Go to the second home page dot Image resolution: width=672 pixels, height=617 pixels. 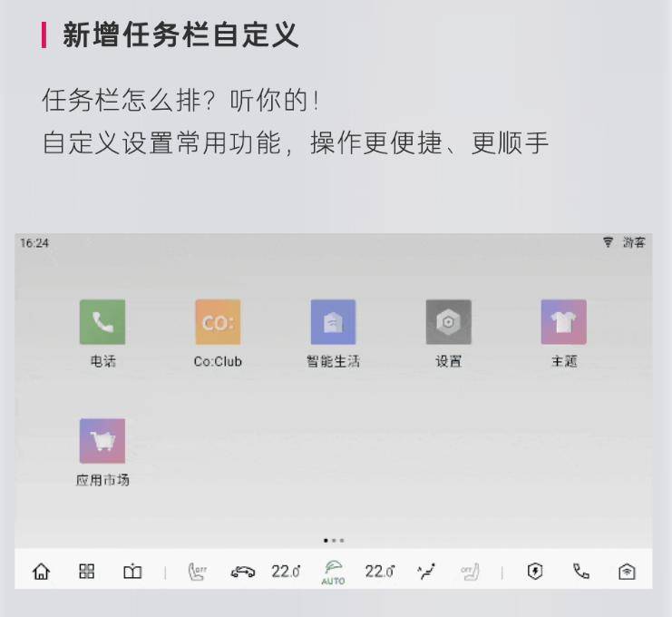(x=334, y=540)
